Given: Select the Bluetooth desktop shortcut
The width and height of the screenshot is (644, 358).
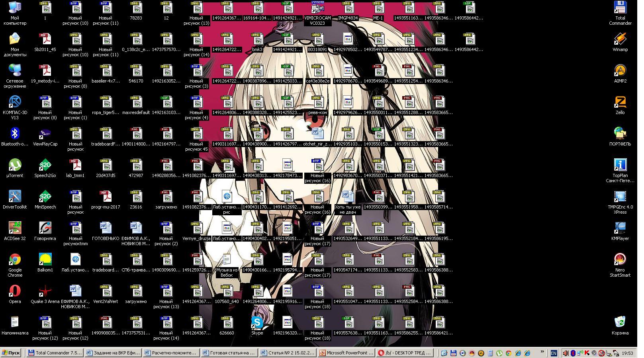Looking at the screenshot, I should 15,137.
